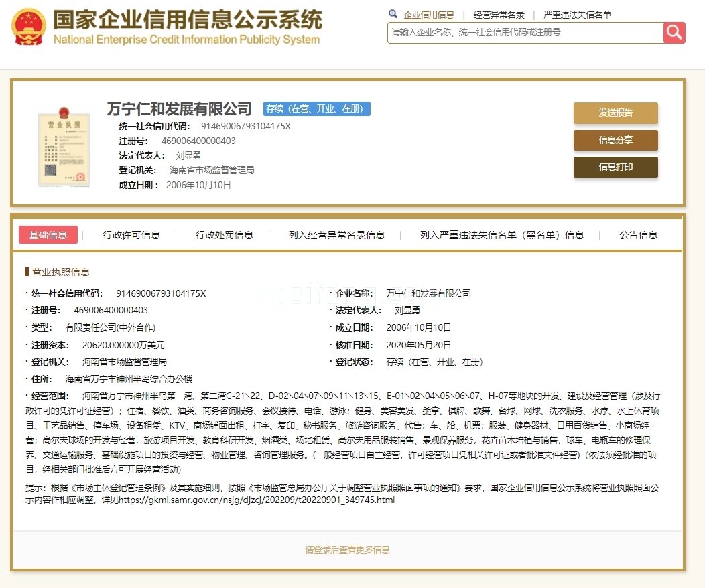Viewport: 705px width, 588px height.
Task: Open the 发送报告 button
Action: pyautogui.click(x=615, y=113)
